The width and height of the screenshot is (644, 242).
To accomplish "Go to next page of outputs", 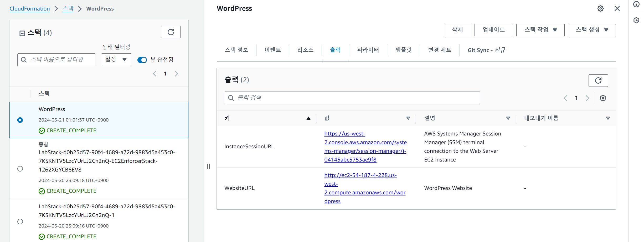I will [x=587, y=98].
